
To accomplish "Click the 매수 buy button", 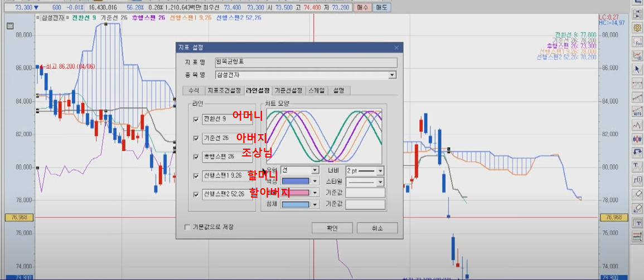I will click(362, 7).
